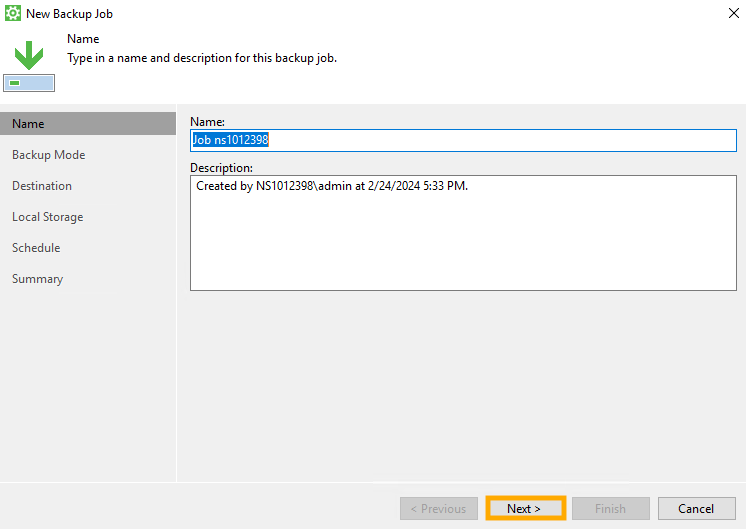Click the < Previous button
The height and width of the screenshot is (529, 746).
tap(438, 509)
